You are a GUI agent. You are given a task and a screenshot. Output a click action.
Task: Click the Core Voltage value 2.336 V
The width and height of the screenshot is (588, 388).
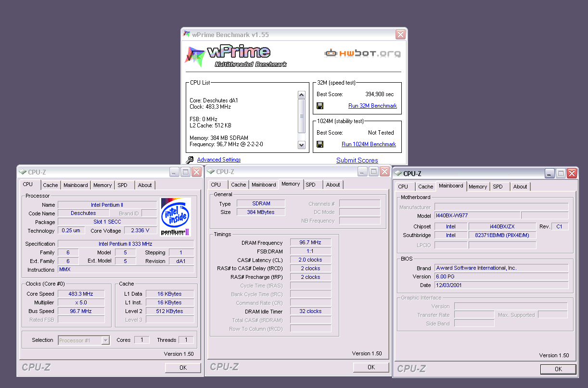141,230
